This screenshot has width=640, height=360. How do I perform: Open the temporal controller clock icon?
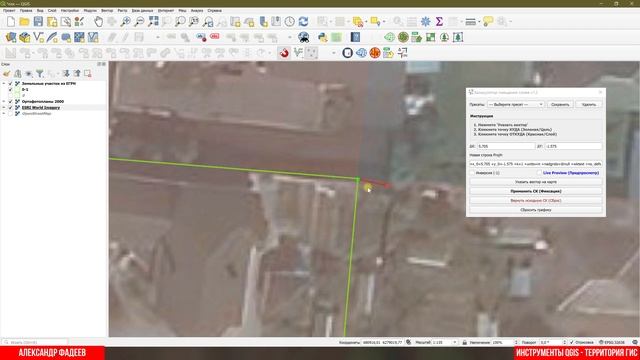click(290, 22)
